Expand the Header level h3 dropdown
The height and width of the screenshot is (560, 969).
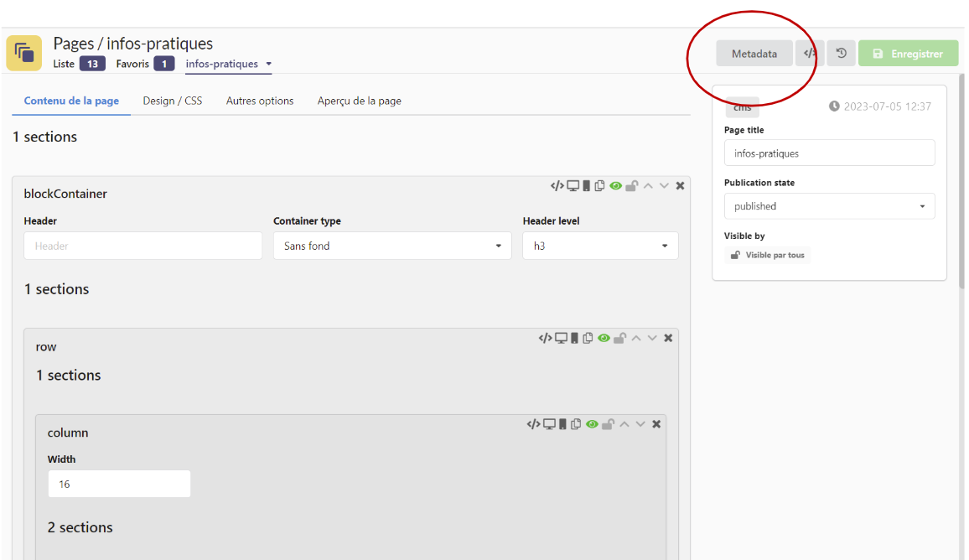(600, 246)
